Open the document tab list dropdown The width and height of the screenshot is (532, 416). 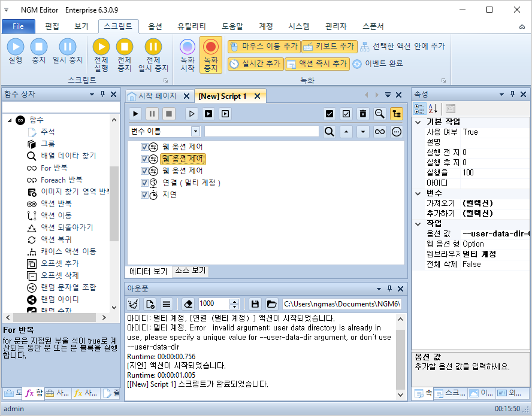tap(388, 95)
